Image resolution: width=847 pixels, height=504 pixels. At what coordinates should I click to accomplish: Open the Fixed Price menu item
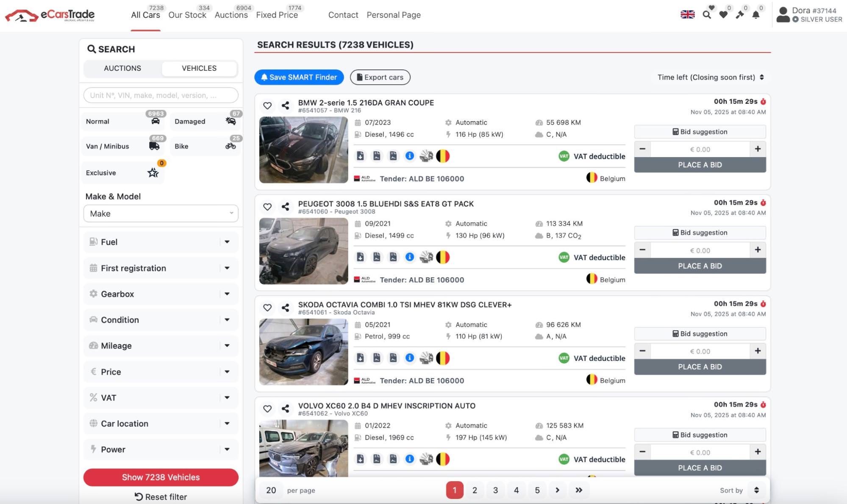[277, 15]
